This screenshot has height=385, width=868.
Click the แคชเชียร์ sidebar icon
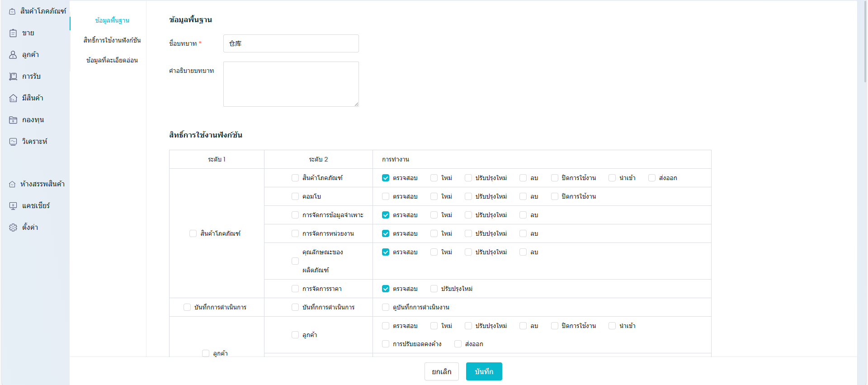pyautogui.click(x=13, y=206)
